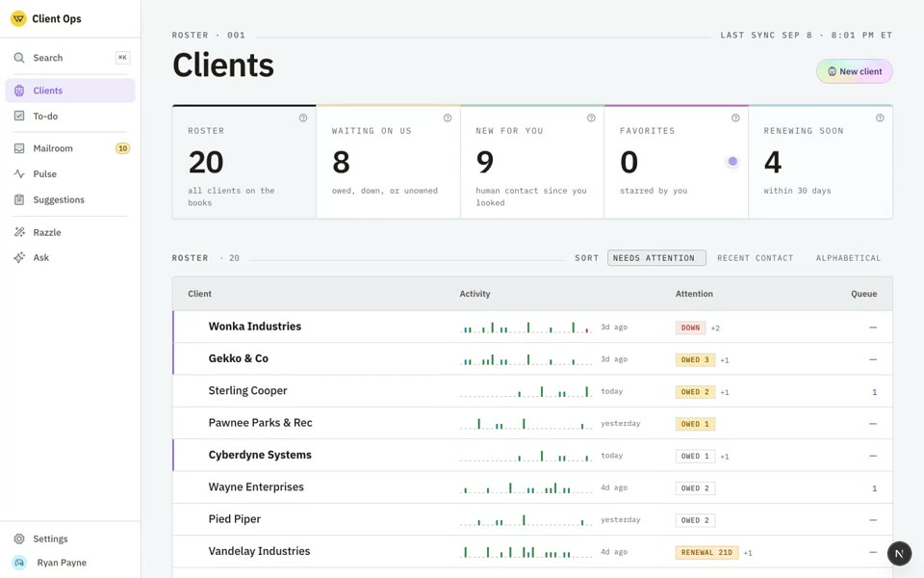Open the Suggestions clipboard icon
Screen dimensions: 924x578
[19, 200]
